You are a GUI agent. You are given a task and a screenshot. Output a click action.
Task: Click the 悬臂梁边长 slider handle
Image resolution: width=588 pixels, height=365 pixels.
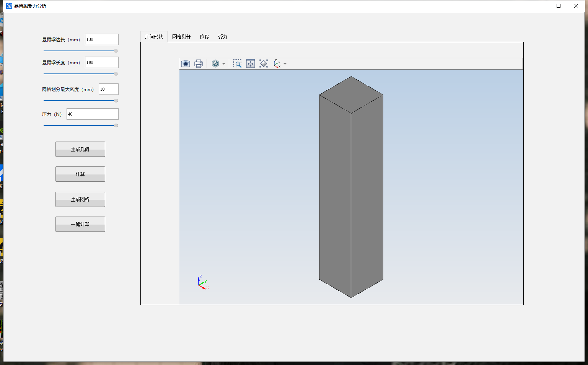coord(116,51)
